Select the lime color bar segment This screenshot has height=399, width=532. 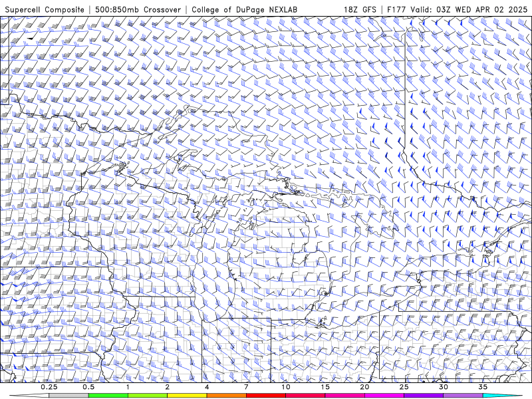[x=148, y=396]
